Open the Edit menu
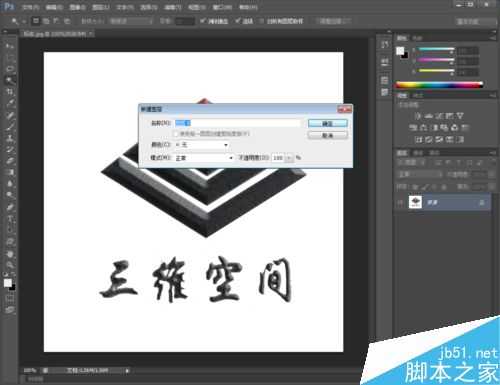 [54, 7]
